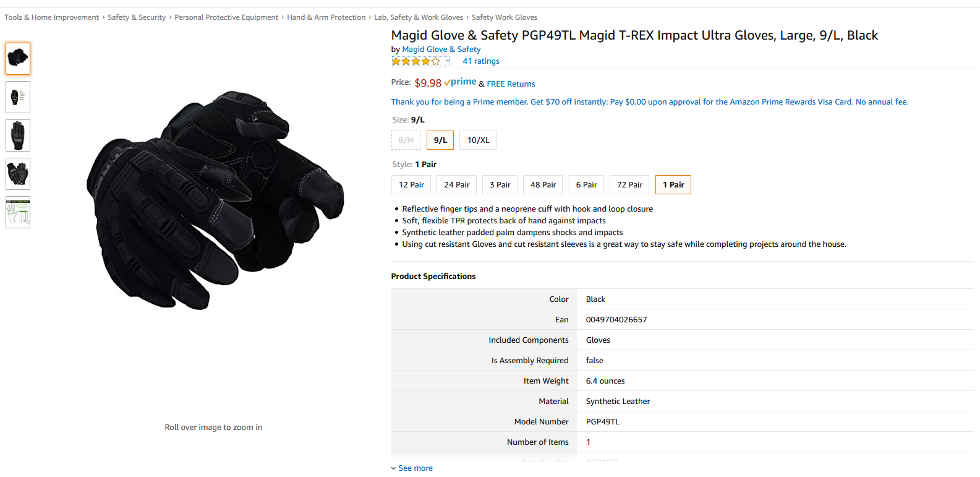Viewport: 980px width, 477px height.
Task: Select the 9/L size option
Action: 440,140
